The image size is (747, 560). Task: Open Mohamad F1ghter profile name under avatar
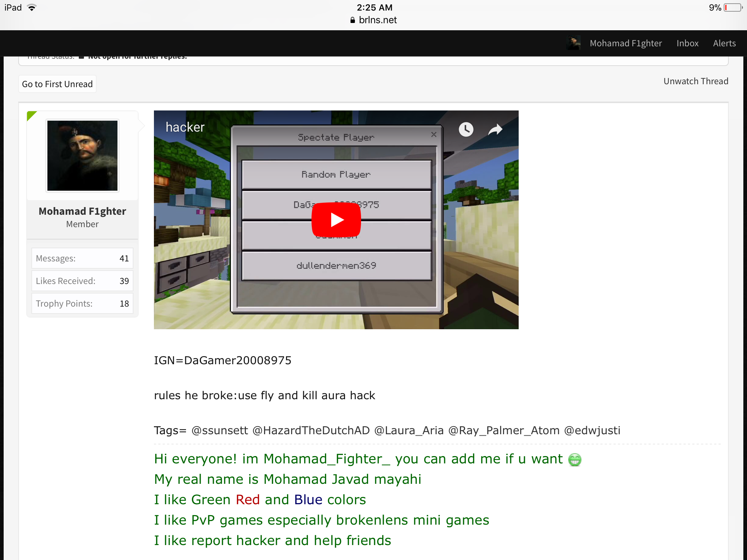pyautogui.click(x=82, y=211)
